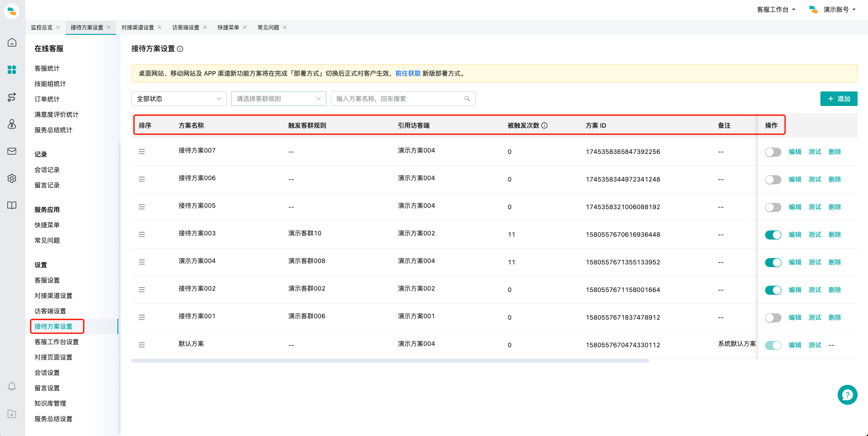Screen dimensions: 868x436
Task: Open 会话记录 in the sidebar
Action: point(47,170)
